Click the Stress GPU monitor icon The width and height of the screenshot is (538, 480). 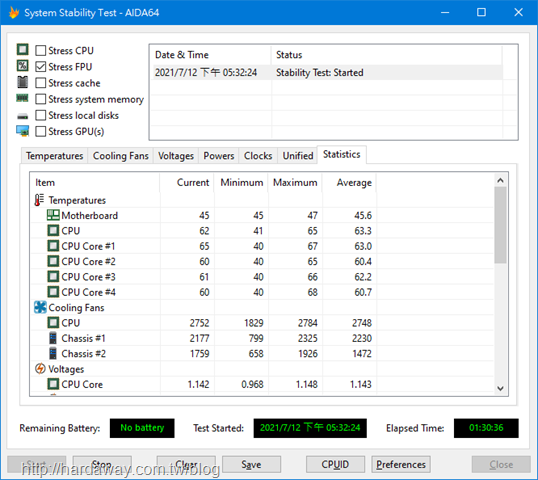tap(23, 131)
